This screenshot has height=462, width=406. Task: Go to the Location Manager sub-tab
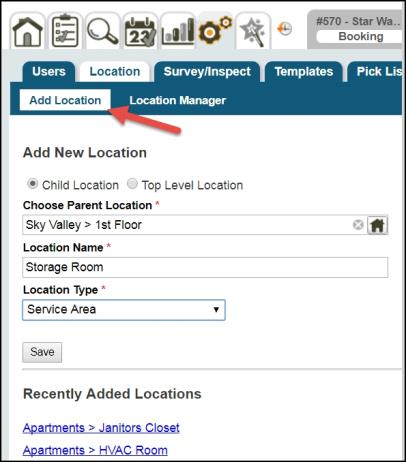tap(178, 100)
